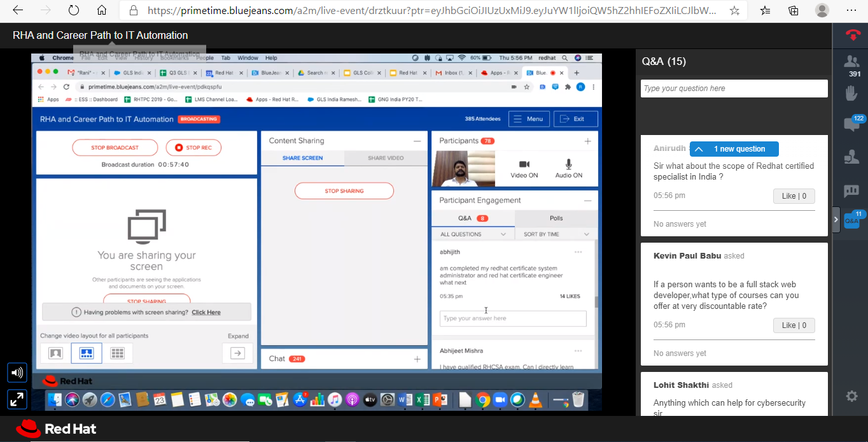Open the SORT BY TIME dropdown
Screen dimensions: 868x442
click(x=557, y=234)
